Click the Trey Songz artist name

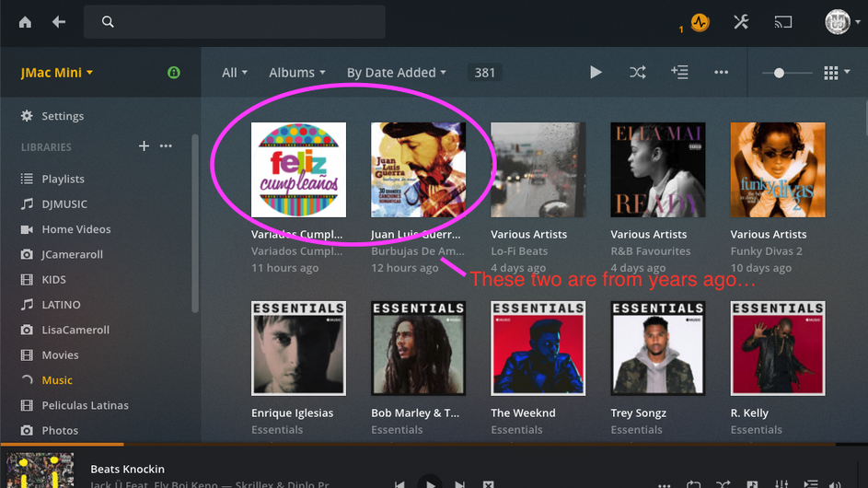(x=638, y=413)
